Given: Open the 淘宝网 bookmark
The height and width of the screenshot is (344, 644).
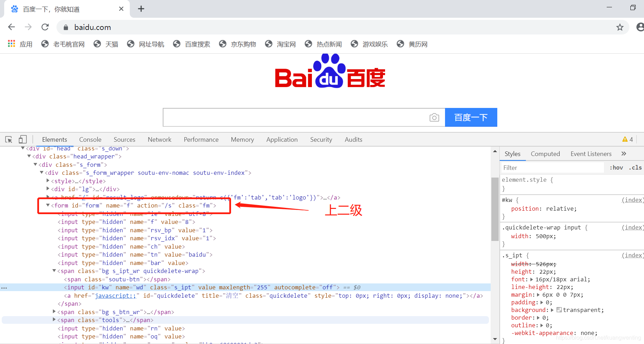Looking at the screenshot, I should (x=281, y=44).
